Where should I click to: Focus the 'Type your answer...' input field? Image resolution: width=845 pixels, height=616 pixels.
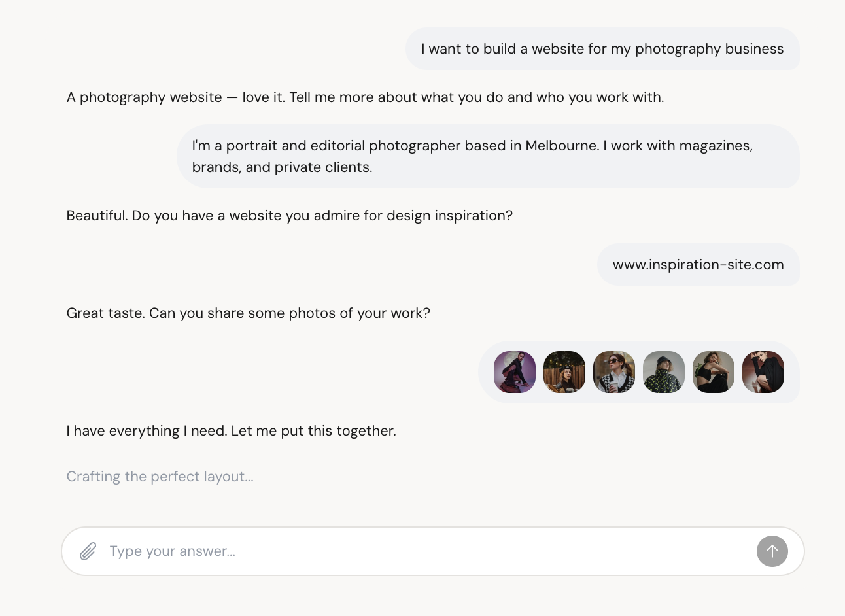coord(425,551)
